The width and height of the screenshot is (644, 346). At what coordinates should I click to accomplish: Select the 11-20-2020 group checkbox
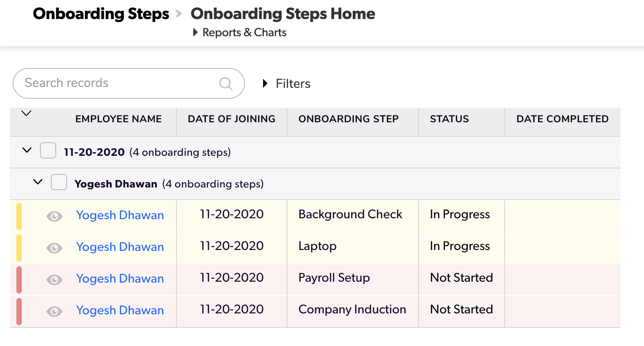pyautogui.click(x=48, y=150)
